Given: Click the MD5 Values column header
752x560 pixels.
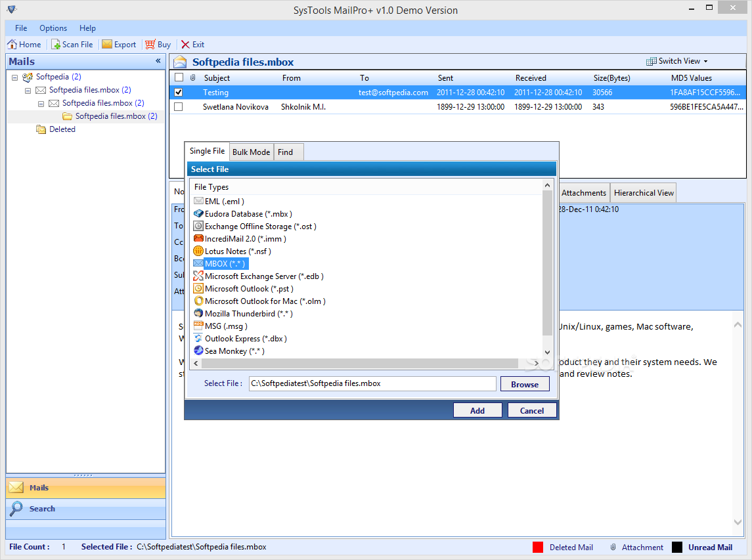Looking at the screenshot, I should 691,77.
